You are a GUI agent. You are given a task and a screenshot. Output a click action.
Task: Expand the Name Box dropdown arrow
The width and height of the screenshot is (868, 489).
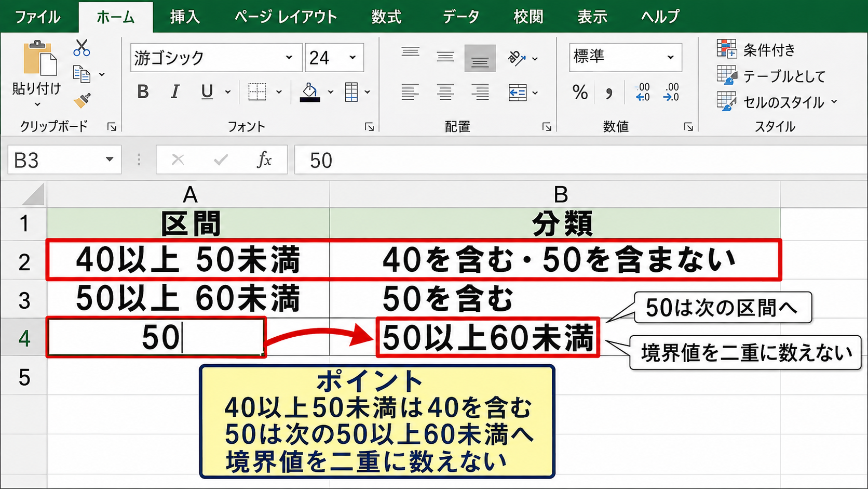pyautogui.click(x=109, y=160)
